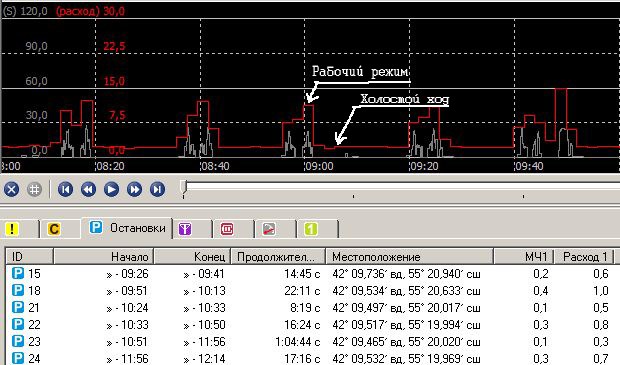Select stop row with ID 15
The image size is (620, 365).
coord(310,274)
